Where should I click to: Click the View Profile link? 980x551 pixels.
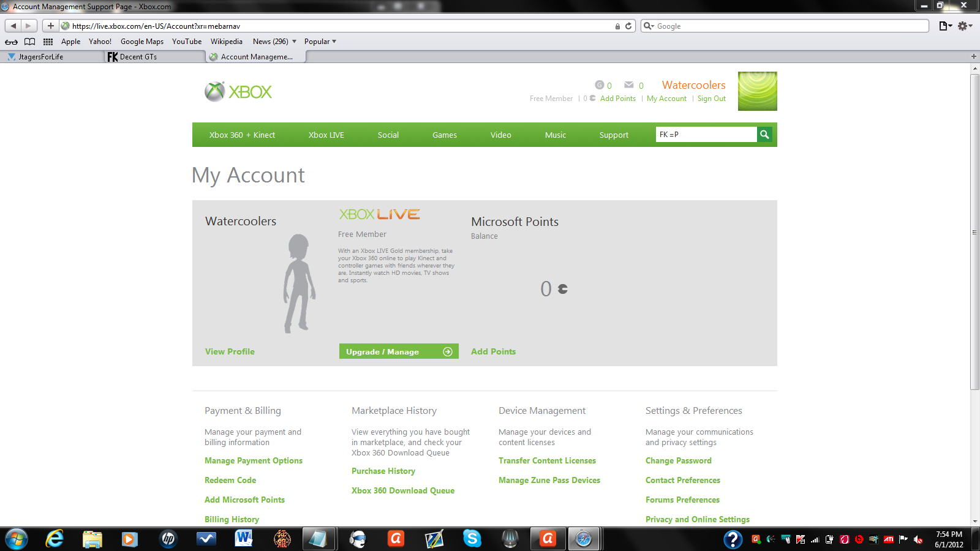tap(230, 351)
